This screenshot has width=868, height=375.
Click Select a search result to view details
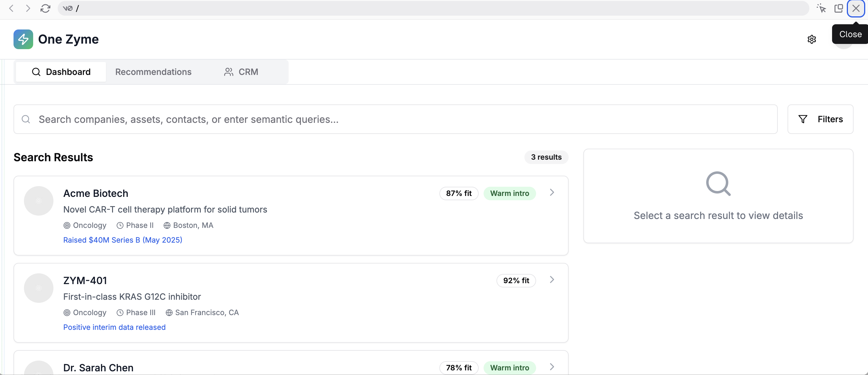[x=718, y=216]
